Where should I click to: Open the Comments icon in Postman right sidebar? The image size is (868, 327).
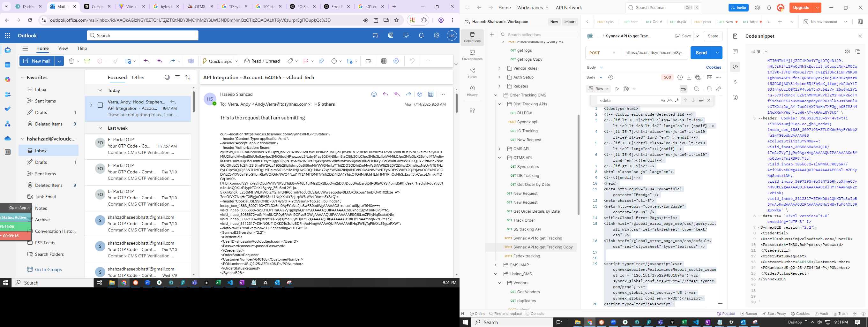[735, 51]
